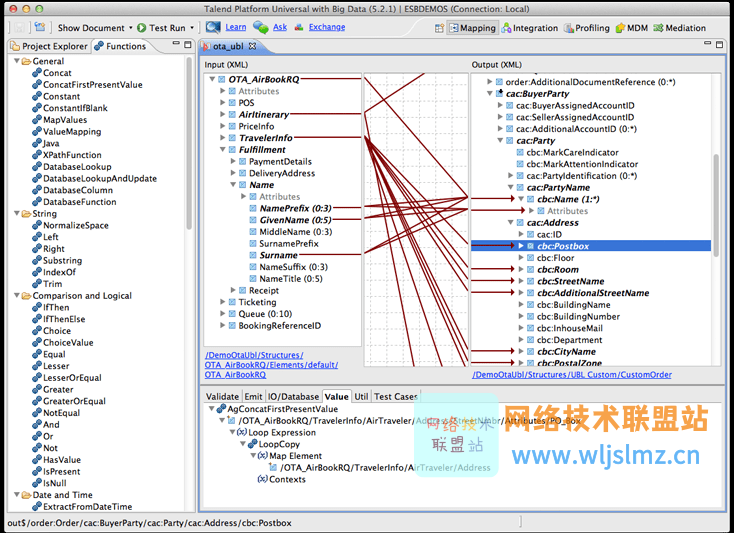734x533 pixels.
Task: Click the GreaterOrEqual function icon
Action: 37,401
